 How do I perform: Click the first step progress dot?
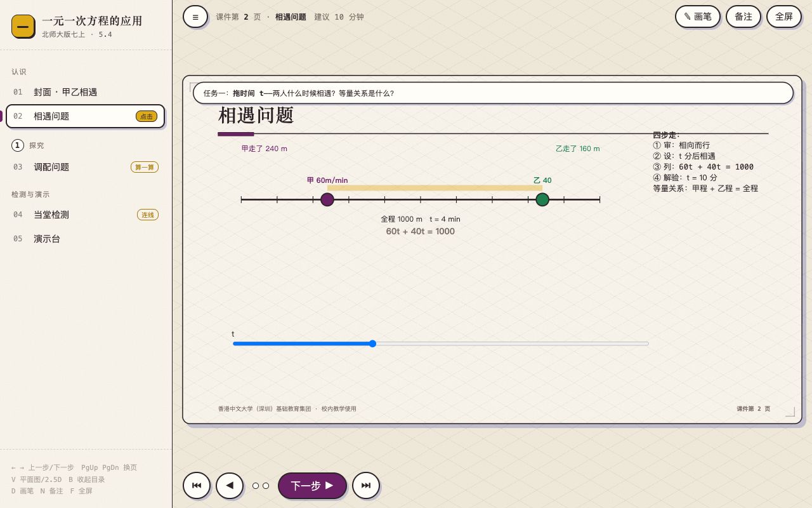[256, 486]
